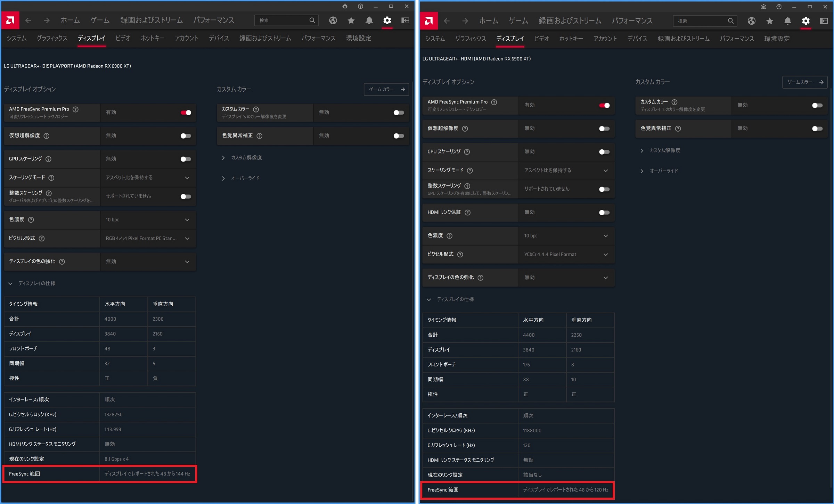This screenshot has width=834, height=504.
Task: Toggle 整数スケーリング in left window
Action: [x=186, y=197]
